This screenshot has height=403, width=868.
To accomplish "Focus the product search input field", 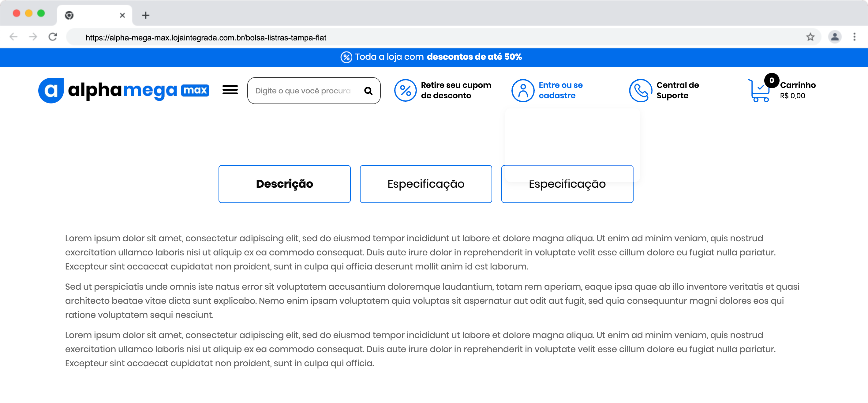I will click(303, 91).
